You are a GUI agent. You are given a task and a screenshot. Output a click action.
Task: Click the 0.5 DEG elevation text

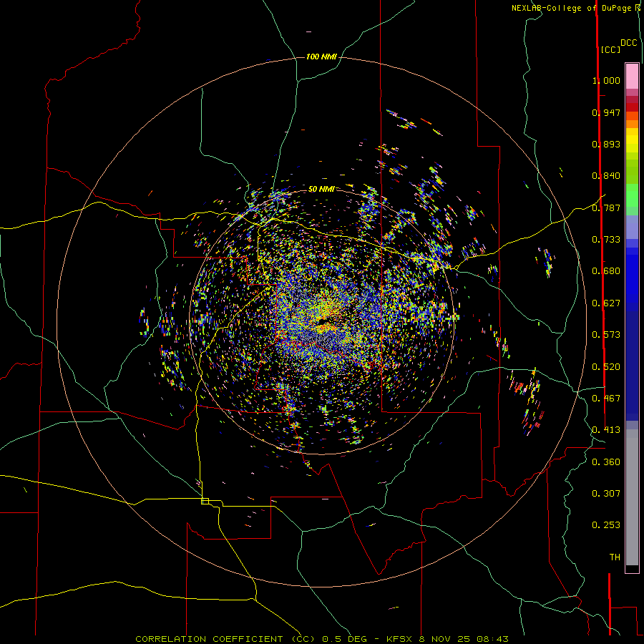click(346, 639)
